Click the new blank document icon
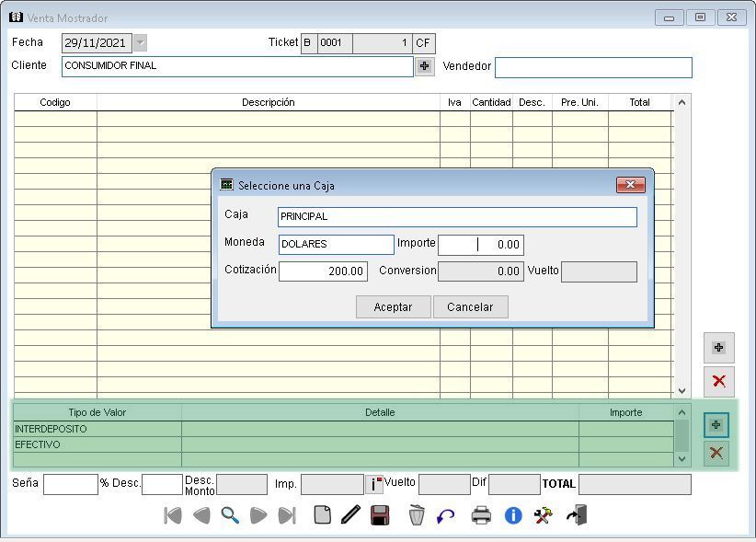756x542 pixels. (x=322, y=515)
